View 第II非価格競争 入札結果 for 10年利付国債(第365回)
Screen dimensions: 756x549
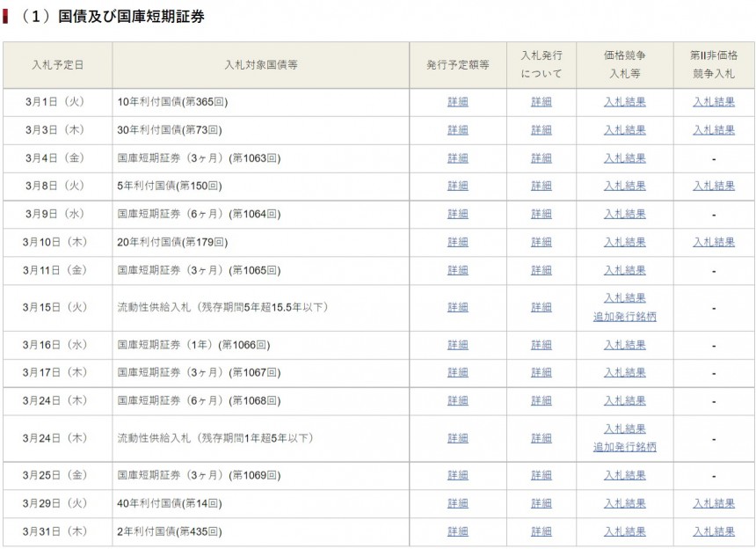click(x=713, y=102)
